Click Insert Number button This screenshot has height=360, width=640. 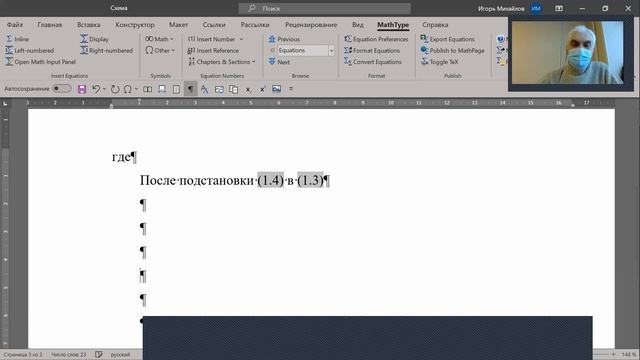coord(211,39)
